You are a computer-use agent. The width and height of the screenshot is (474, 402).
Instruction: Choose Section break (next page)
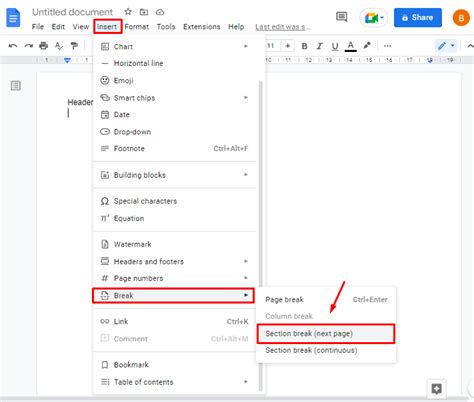coord(326,333)
